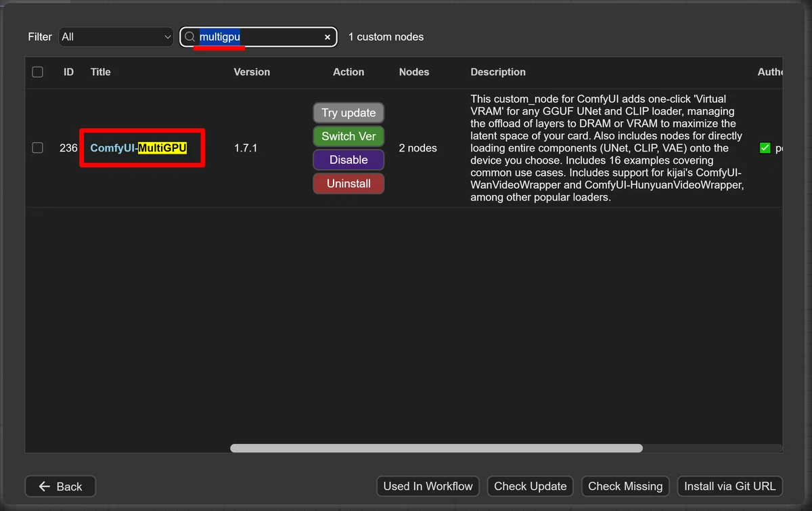This screenshot has width=812, height=511.
Task: Click the Switch Ver button
Action: click(x=348, y=136)
